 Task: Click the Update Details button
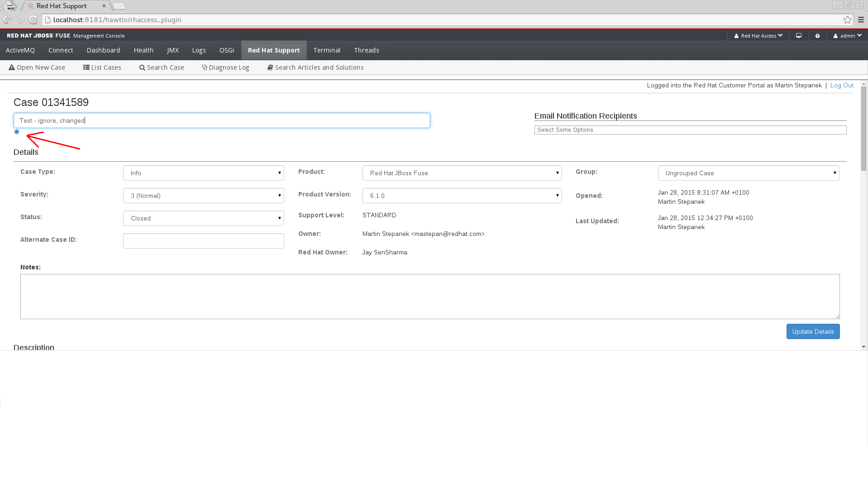click(x=813, y=331)
